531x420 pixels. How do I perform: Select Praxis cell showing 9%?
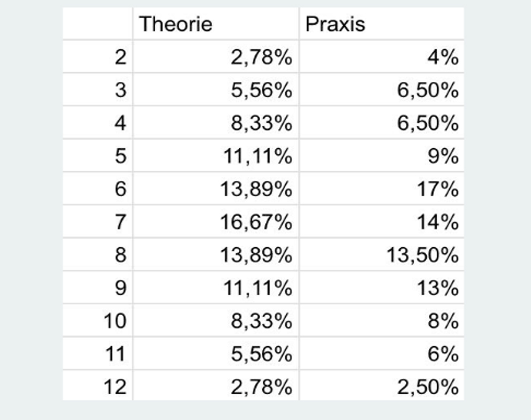[381, 156]
